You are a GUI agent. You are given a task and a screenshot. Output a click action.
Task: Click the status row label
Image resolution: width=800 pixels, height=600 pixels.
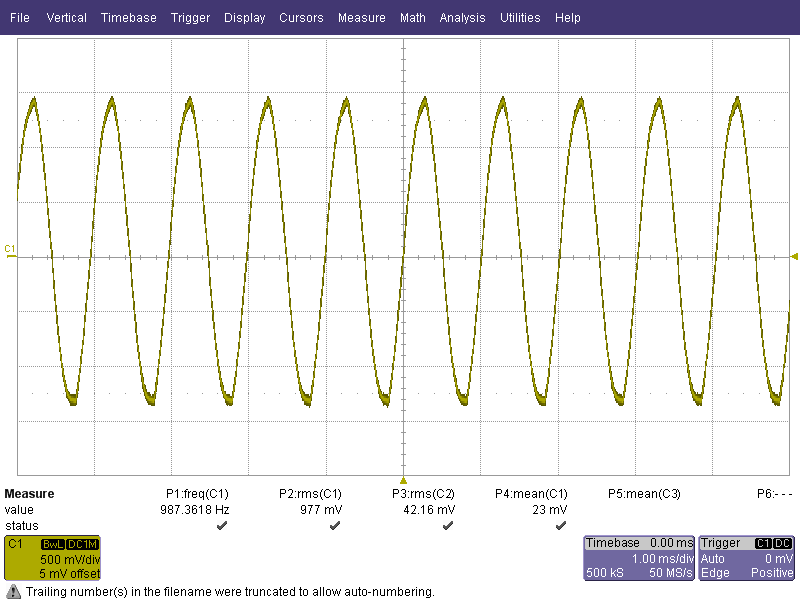pyautogui.click(x=21, y=526)
